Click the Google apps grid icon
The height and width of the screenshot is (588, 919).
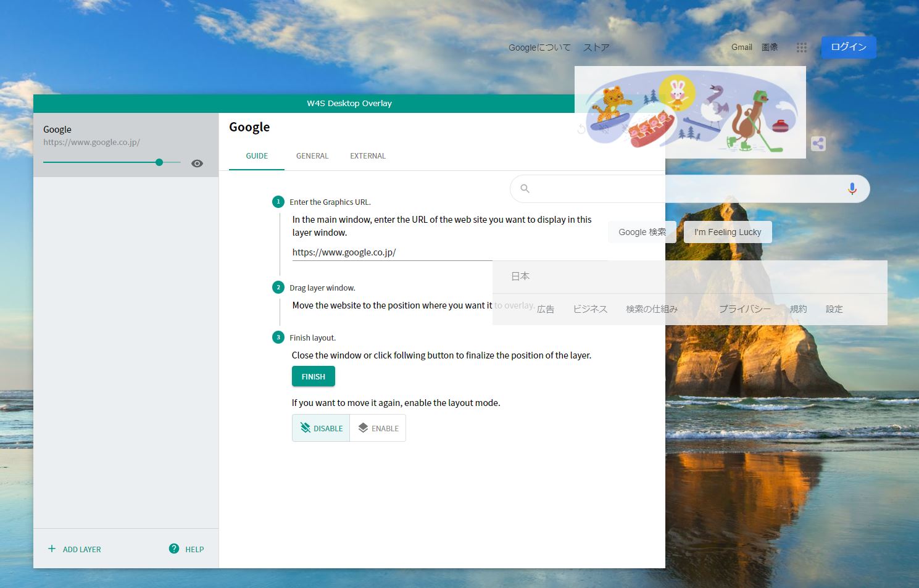pyautogui.click(x=802, y=48)
